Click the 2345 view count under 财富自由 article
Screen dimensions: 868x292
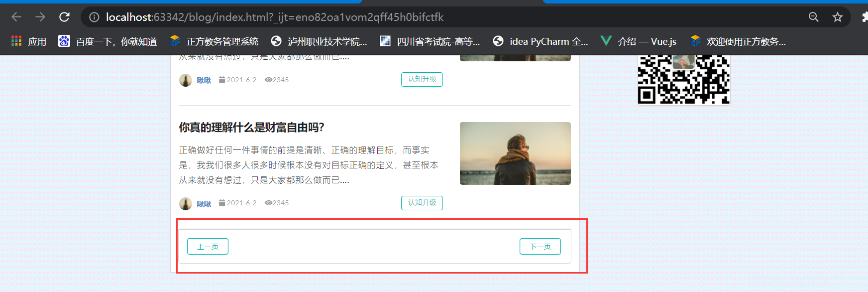(281, 203)
